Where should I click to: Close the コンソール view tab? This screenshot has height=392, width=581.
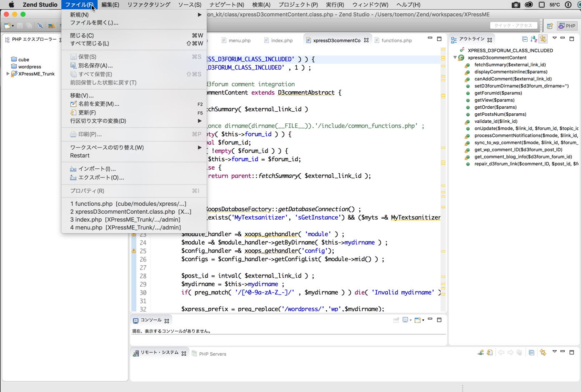point(167,321)
